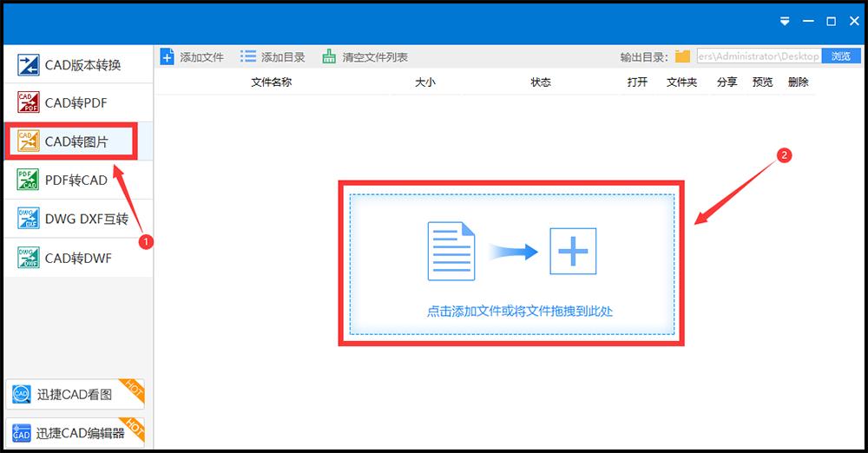
Task: Click the 迅捷CAD编辑器 blue icon
Action: click(22, 433)
